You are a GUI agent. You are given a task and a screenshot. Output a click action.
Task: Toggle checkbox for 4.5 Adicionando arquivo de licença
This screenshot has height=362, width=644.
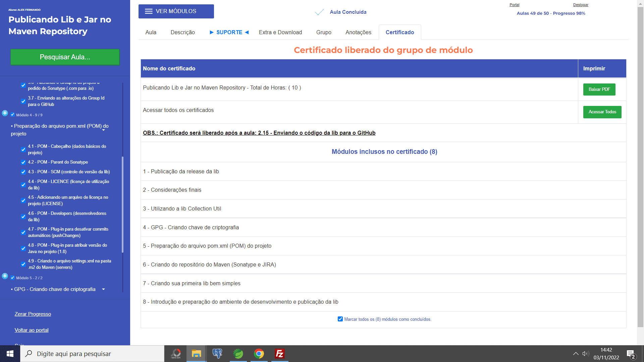click(x=23, y=200)
